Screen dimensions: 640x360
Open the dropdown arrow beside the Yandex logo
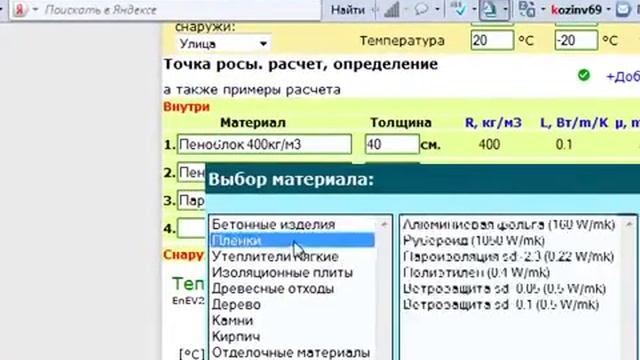pos(35,9)
